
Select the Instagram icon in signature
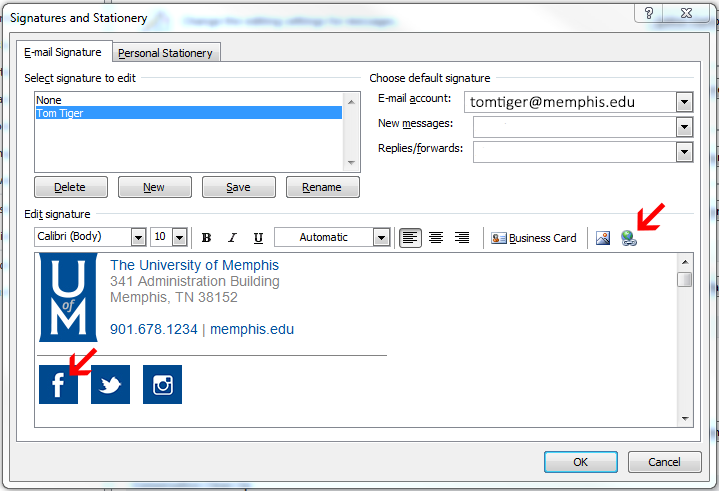click(x=162, y=385)
